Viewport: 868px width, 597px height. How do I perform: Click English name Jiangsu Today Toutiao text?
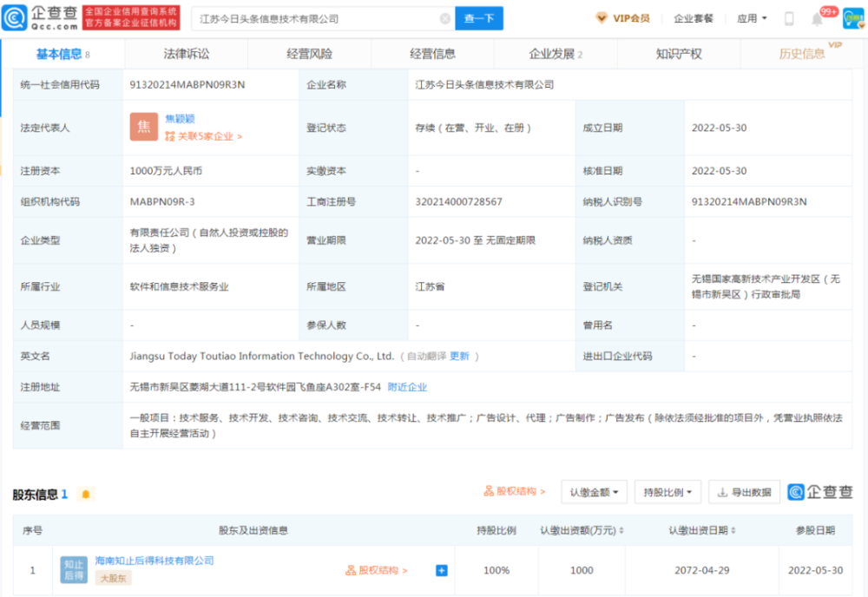(261, 357)
